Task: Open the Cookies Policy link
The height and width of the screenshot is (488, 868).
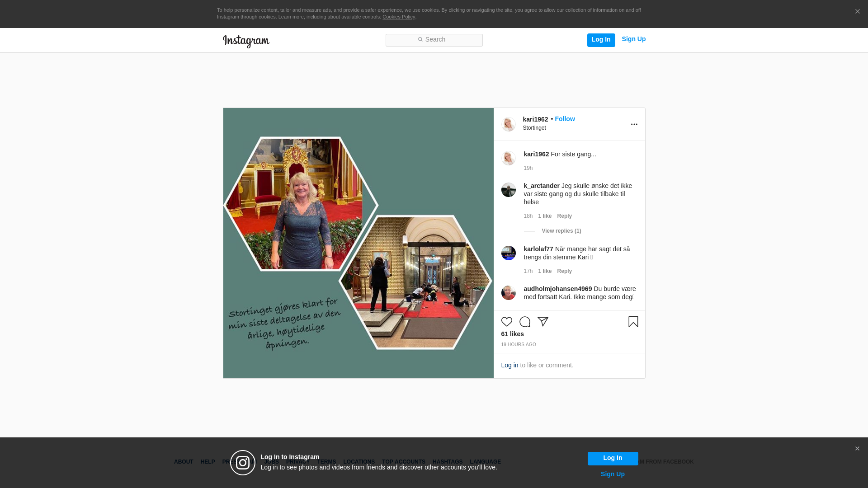Action: [398, 17]
